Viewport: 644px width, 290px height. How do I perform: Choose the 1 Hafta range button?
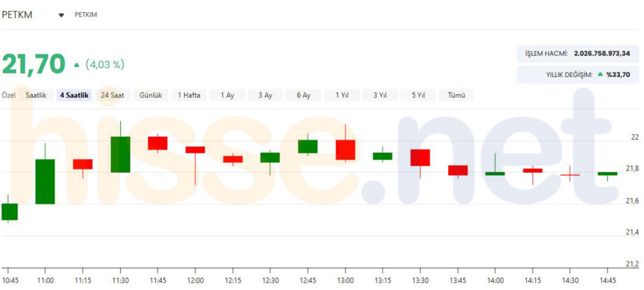pos(189,95)
